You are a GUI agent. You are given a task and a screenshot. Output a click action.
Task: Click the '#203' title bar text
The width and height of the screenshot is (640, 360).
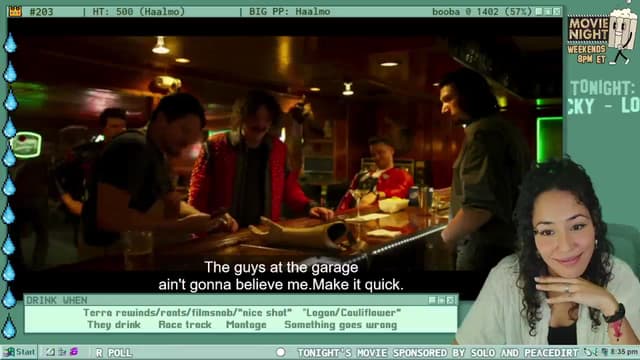point(42,11)
